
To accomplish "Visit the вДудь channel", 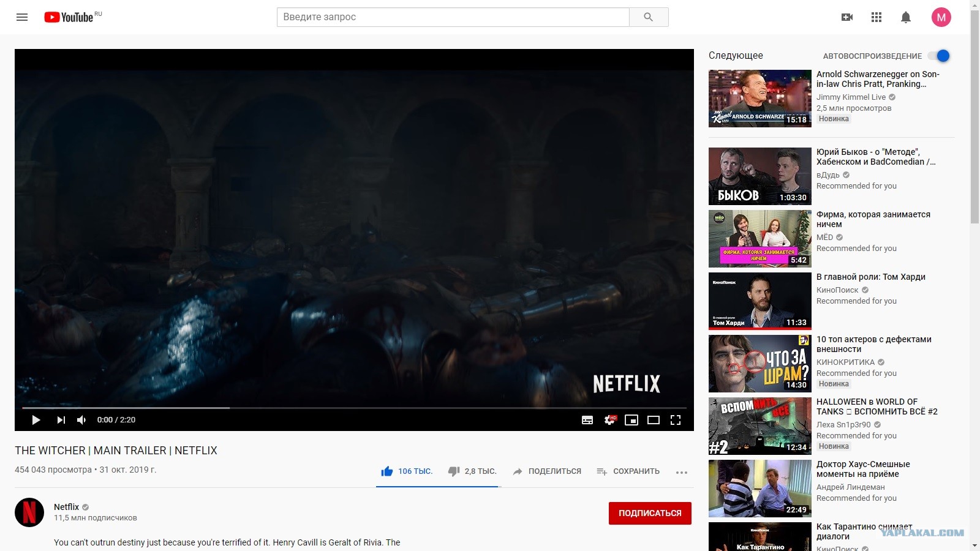I will (x=828, y=175).
